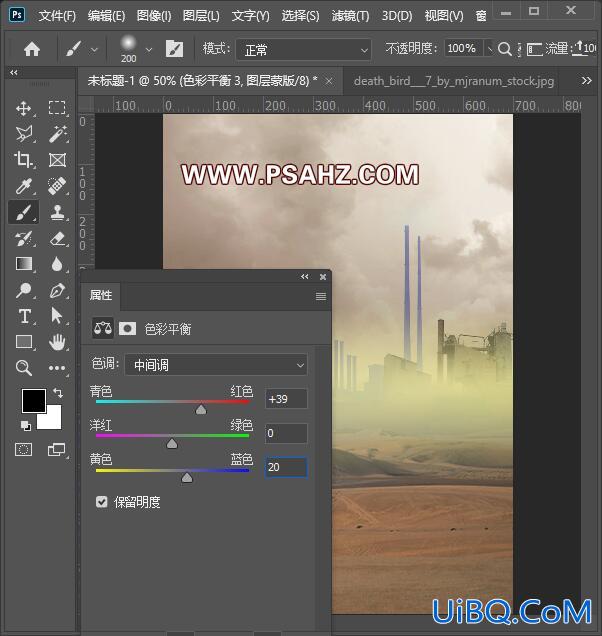
Task: Select the History Brush tool
Action: [24, 238]
